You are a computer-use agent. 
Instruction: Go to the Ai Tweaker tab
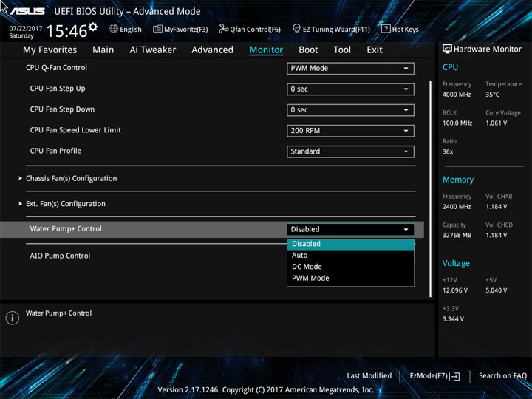click(153, 50)
